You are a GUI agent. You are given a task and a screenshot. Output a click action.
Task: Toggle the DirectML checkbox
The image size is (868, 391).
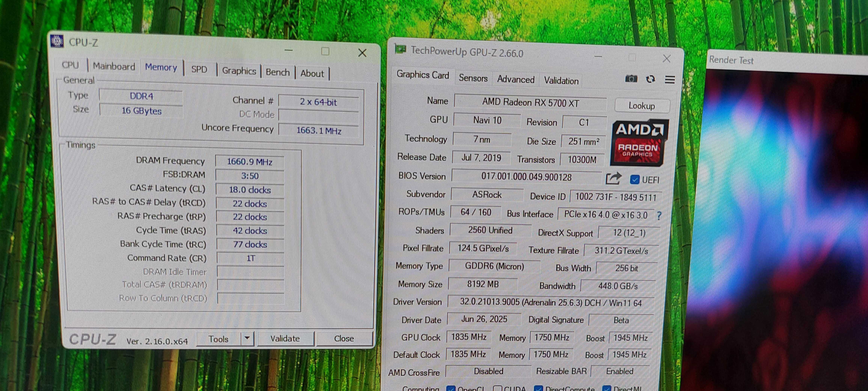(x=607, y=388)
